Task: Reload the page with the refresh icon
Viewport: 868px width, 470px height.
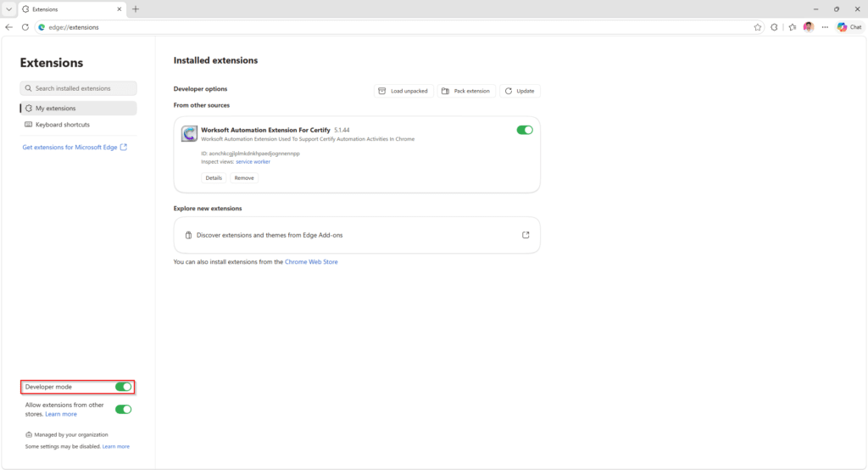Action: (x=25, y=27)
